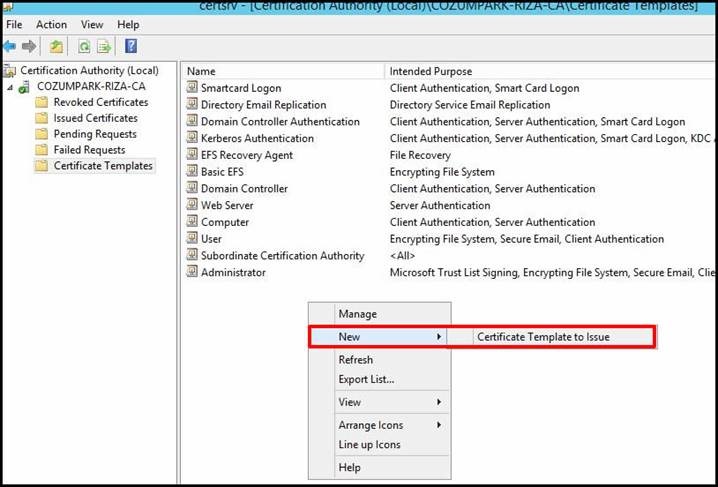
Task: Click the Directory Email Replication template icon
Action: click(192, 104)
